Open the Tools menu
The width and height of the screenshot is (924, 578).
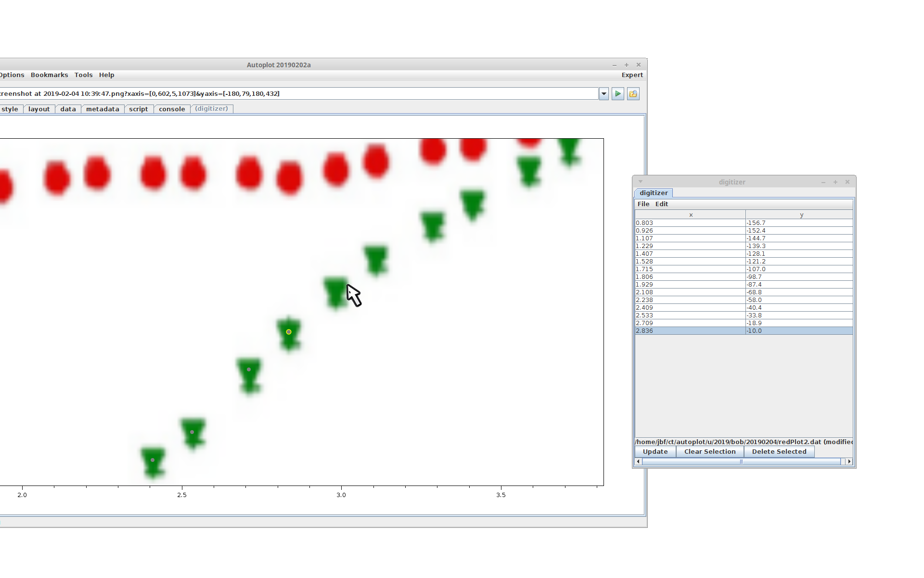click(83, 75)
